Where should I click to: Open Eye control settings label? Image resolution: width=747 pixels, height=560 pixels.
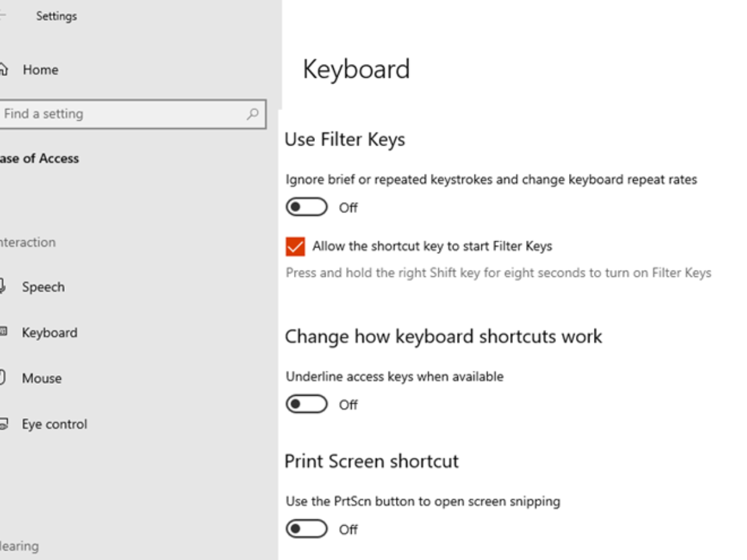coord(54,424)
